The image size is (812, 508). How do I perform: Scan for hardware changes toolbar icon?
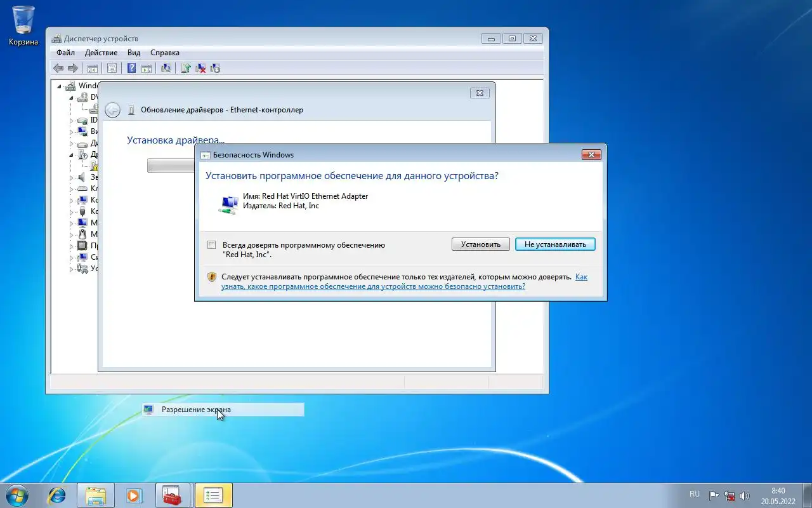[x=166, y=68]
